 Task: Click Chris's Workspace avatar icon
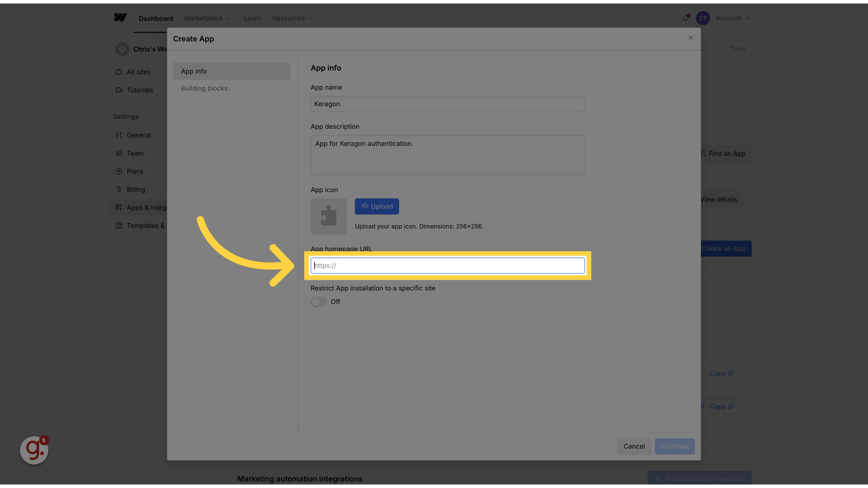click(122, 49)
